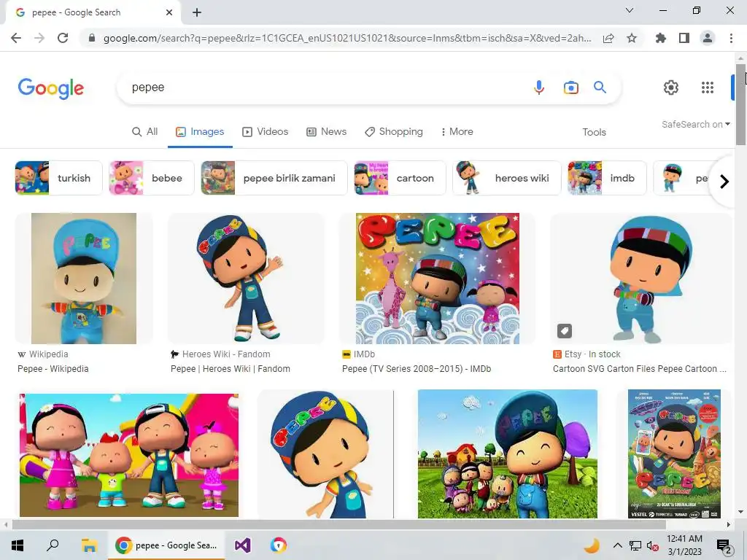Close the pepee Google Search tab
The height and width of the screenshot is (560, 747).
(169, 12)
